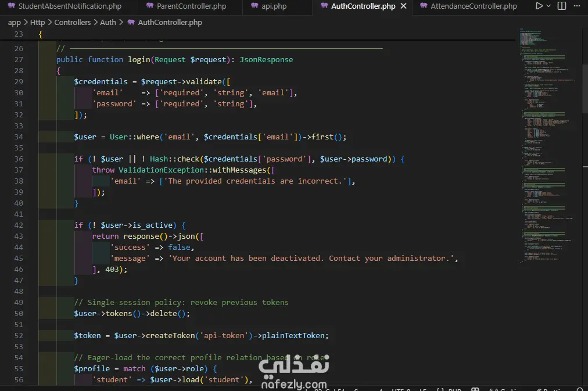588x391 pixels.
Task: Click the '$credentials' variable on line 29
Action: (x=101, y=82)
